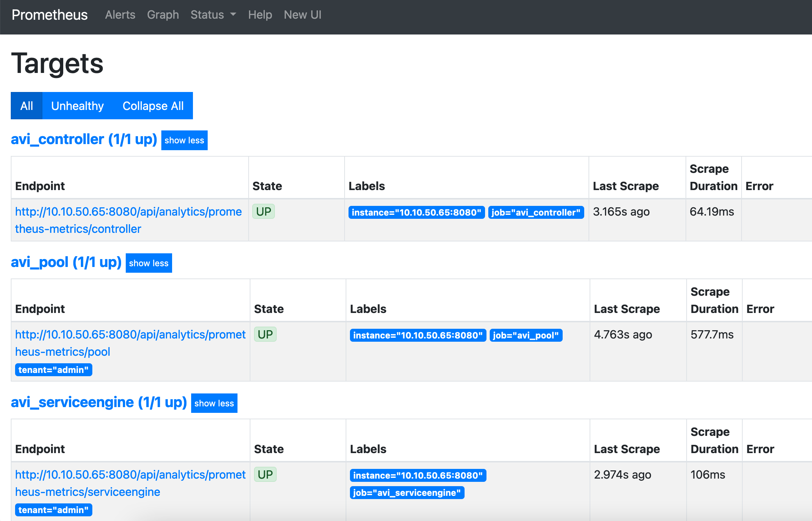This screenshot has width=812, height=521.
Task: Go to the Alerts page
Action: coord(120,15)
